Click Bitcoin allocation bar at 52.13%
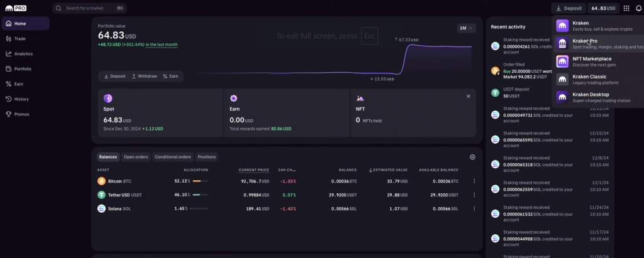 (x=200, y=181)
